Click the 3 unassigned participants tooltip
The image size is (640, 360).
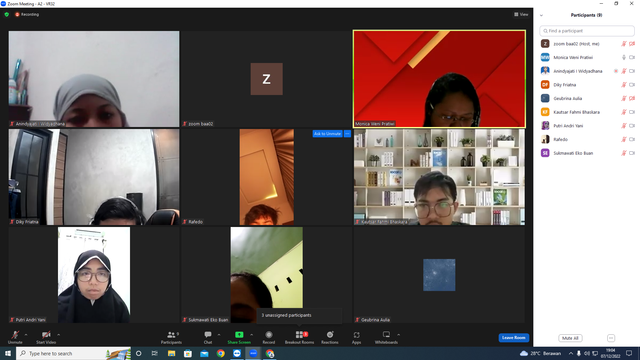pos(299,316)
